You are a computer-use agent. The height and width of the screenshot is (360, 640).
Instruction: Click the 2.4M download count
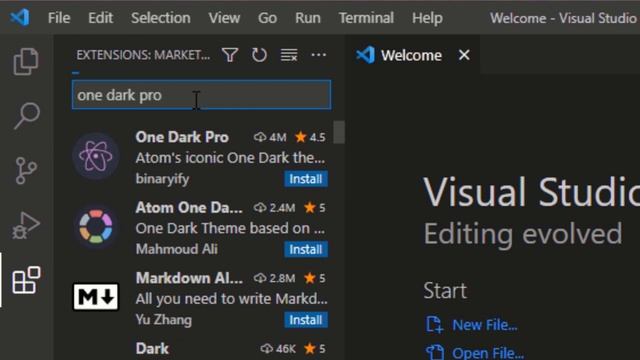[274, 208]
